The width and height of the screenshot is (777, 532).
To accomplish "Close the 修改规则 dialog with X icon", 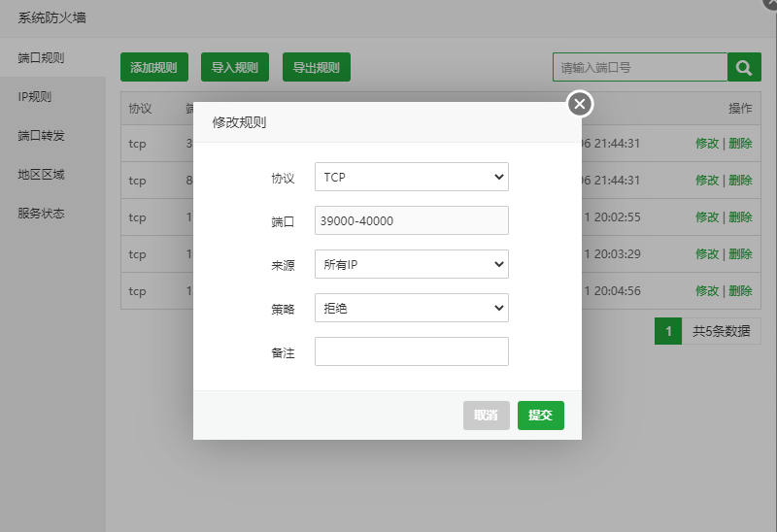I will point(579,104).
